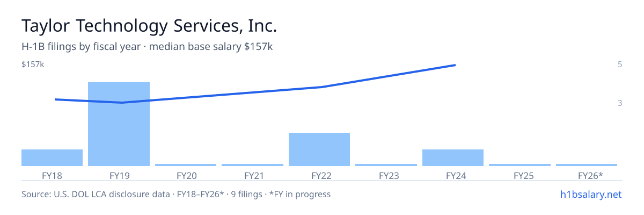Click the right axis value 5
Viewport: 644px width, 215px height.
tap(620, 64)
